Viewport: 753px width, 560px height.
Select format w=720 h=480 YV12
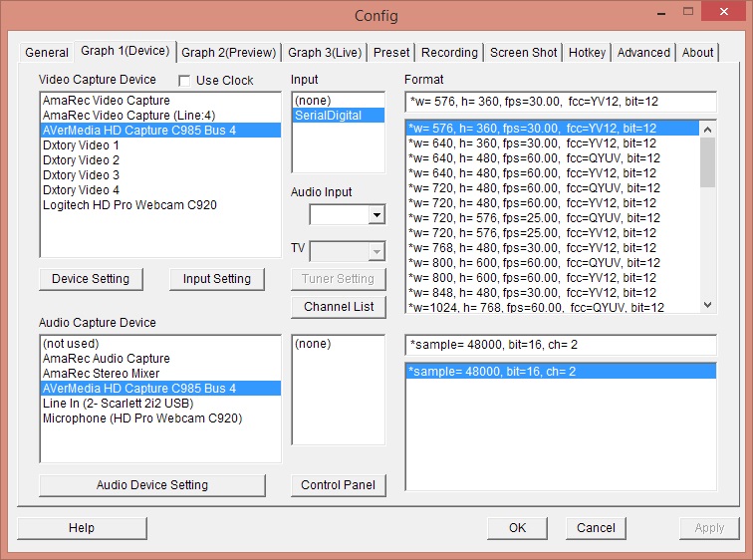[552, 202]
